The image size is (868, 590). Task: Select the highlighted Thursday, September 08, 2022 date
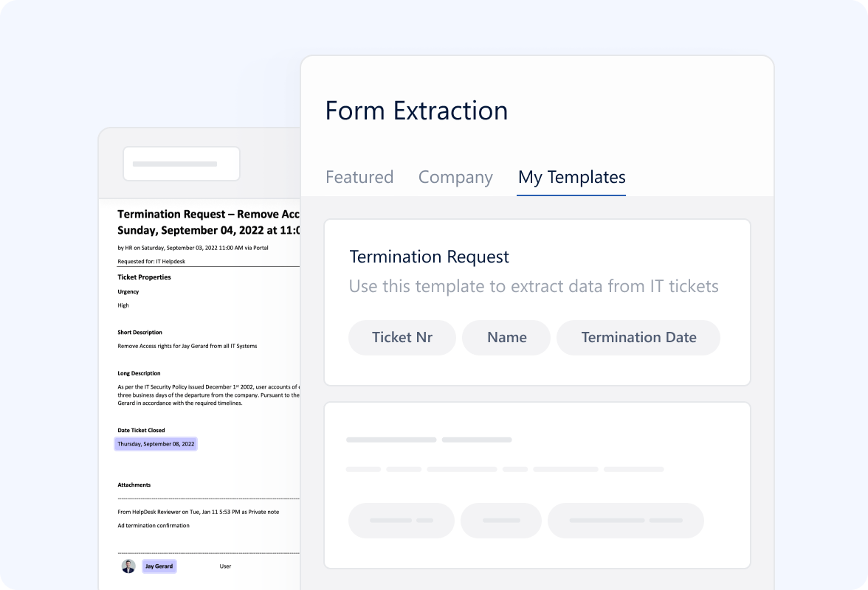click(x=156, y=444)
